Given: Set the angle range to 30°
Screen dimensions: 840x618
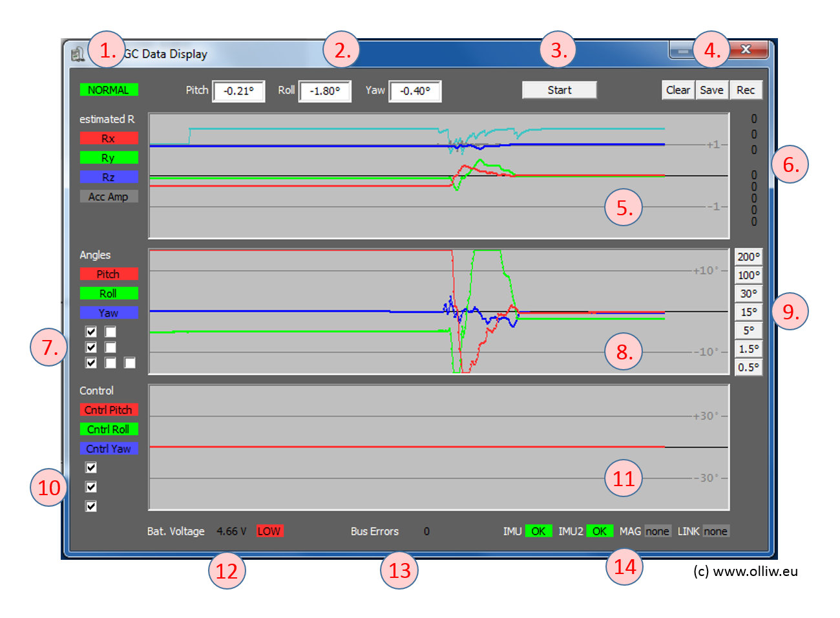Looking at the screenshot, I should tap(748, 293).
